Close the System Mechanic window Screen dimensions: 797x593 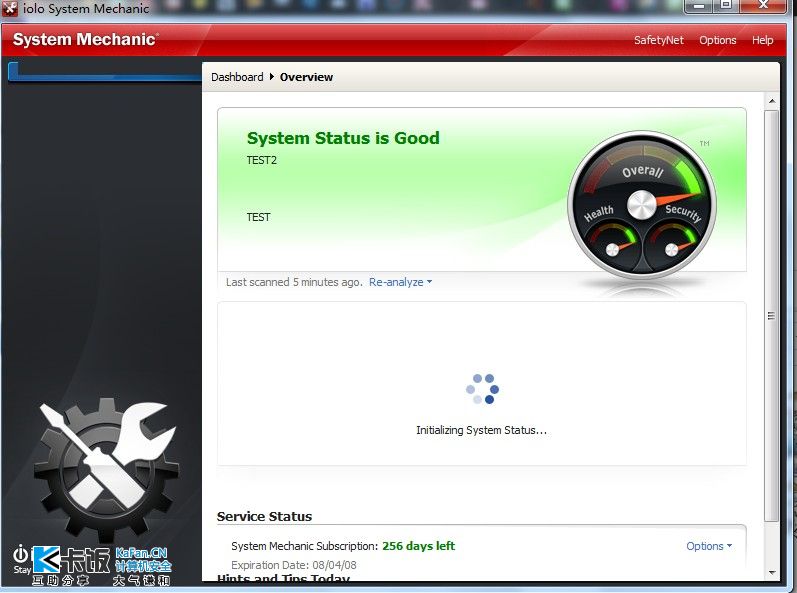click(763, 5)
